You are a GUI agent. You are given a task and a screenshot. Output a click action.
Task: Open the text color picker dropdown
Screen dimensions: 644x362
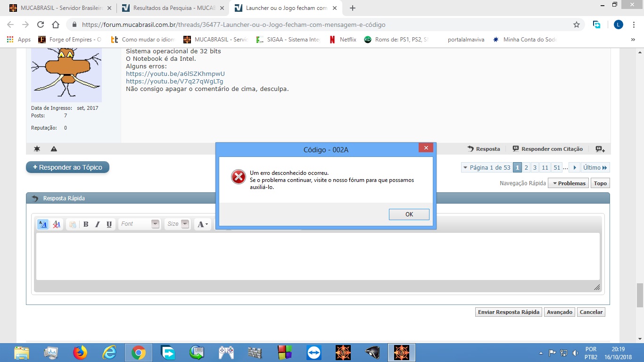point(202,224)
